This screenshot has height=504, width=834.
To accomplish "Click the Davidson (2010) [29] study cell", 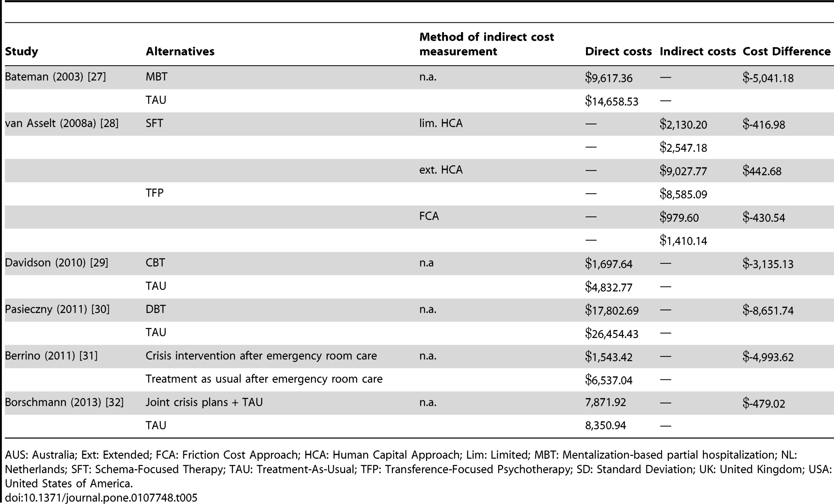I will [57, 263].
